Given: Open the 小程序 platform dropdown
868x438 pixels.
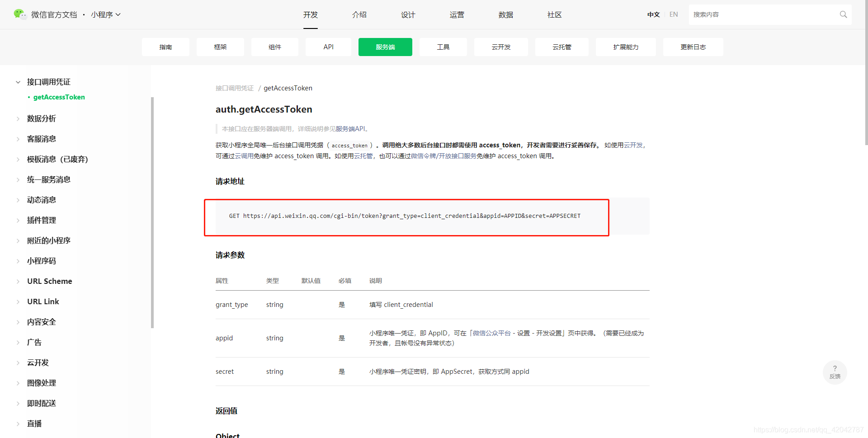Looking at the screenshot, I should pos(106,15).
